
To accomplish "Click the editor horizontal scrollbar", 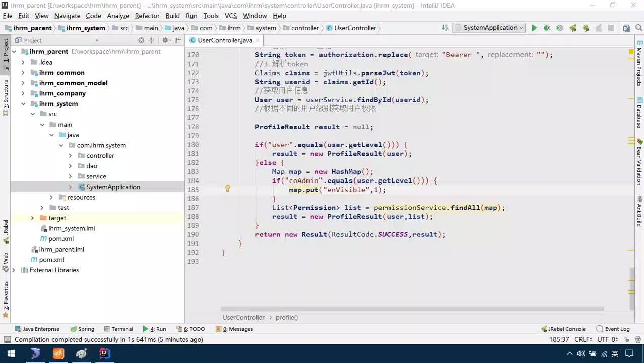I will (x=412, y=309).
